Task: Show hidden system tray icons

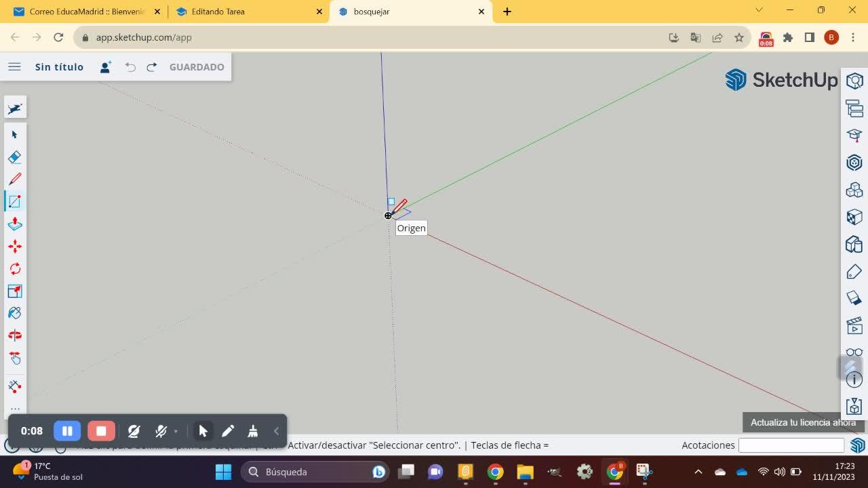Action: (698, 472)
